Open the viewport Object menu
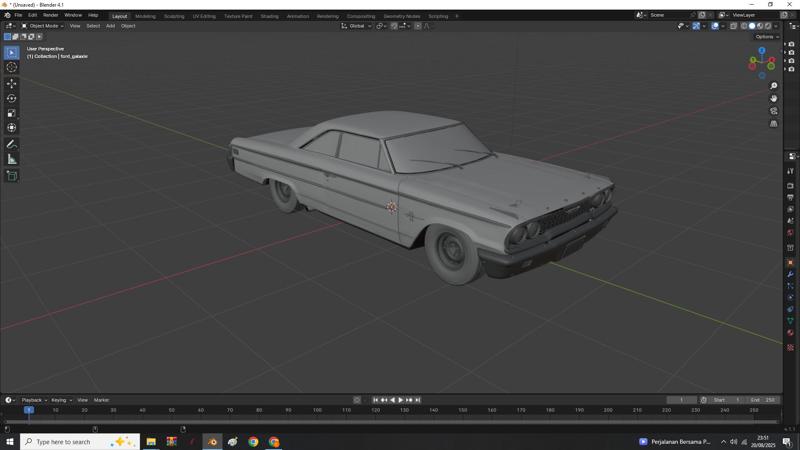Screen dimensions: 800x450 tap(128, 26)
